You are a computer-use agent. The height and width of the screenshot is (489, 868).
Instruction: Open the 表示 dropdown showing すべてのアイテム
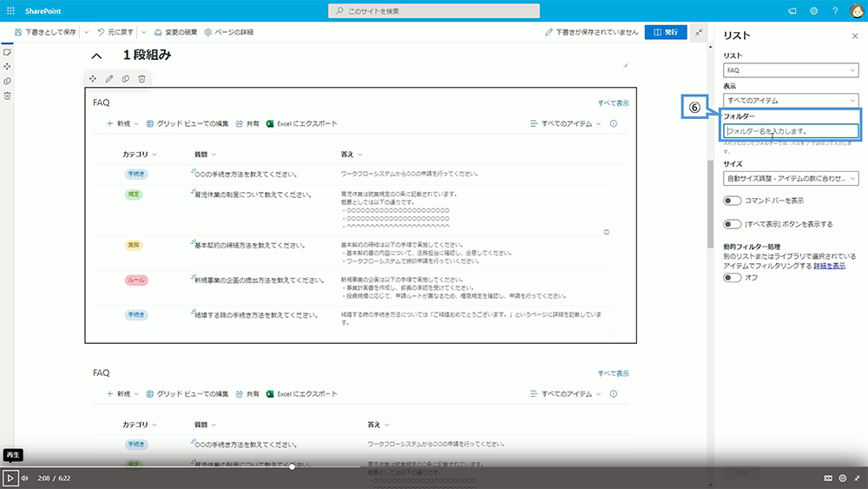pos(791,100)
